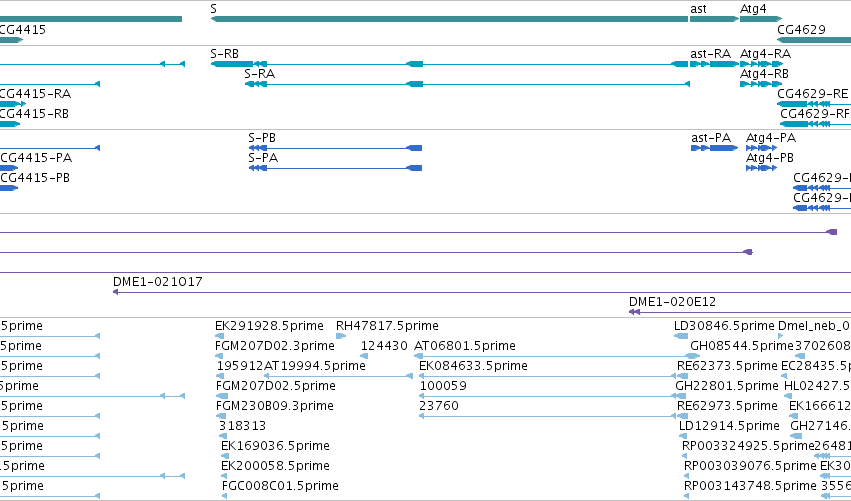The image size is (851, 501).
Task: Select the ast gene label
Action: click(698, 9)
